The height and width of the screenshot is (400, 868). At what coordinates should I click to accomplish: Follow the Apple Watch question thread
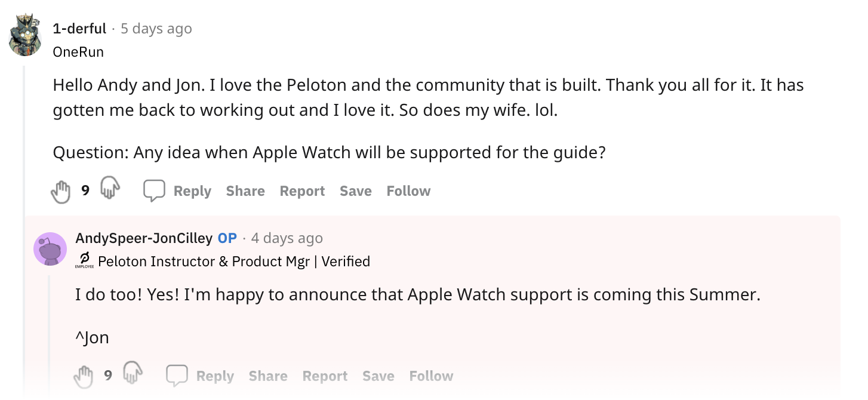click(408, 190)
